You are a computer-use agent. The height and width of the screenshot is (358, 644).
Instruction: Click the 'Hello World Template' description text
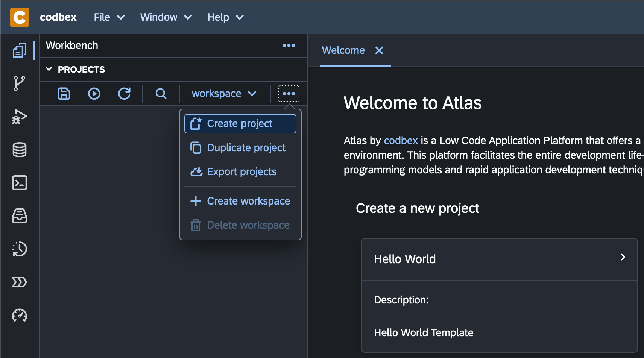[424, 332]
